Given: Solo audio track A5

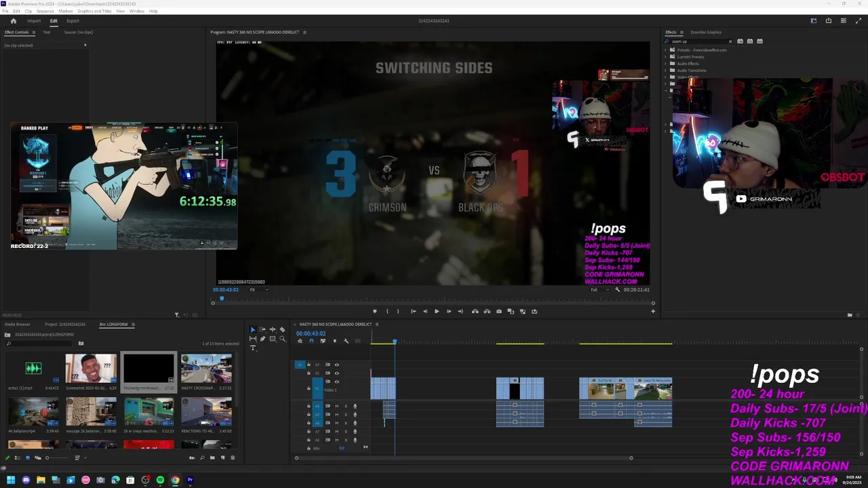Looking at the screenshot, I should tap(346, 414).
